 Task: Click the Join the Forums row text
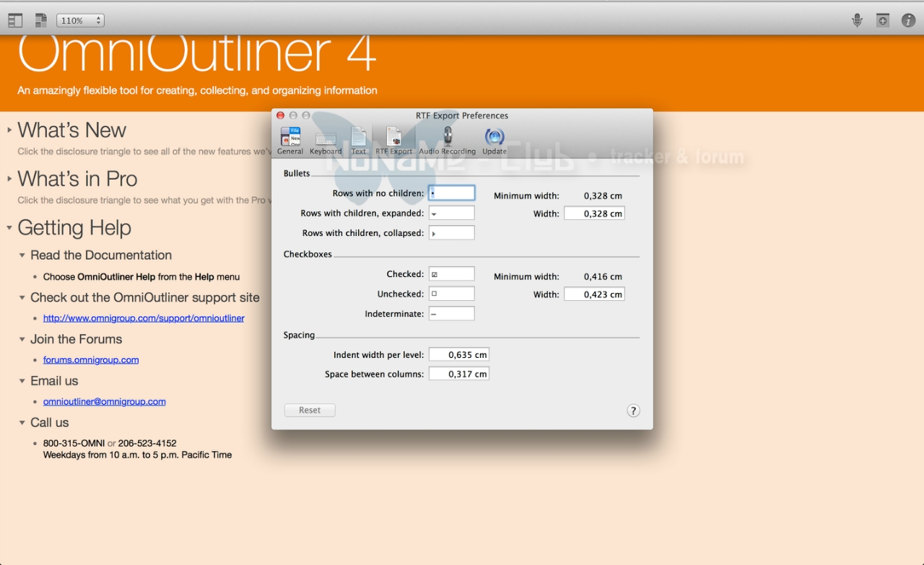click(x=77, y=339)
